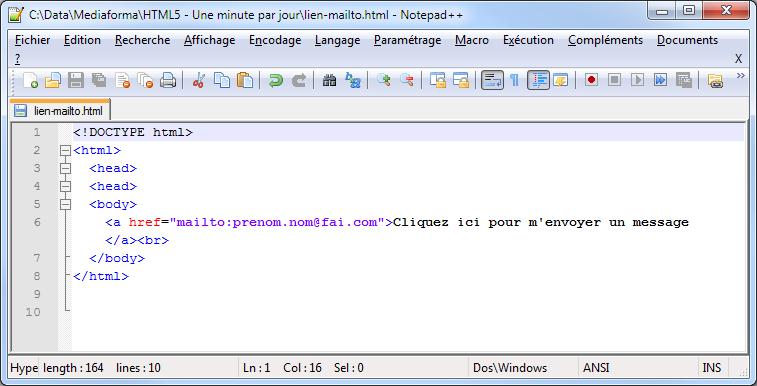Open the Langage menu
Screen dimensions: 757x386
pos(337,40)
